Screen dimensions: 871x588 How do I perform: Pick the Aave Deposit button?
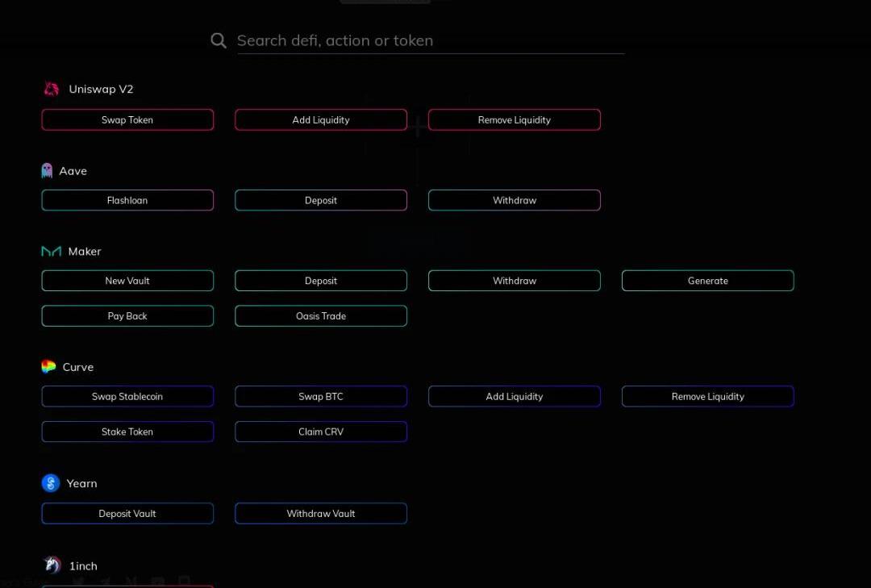[x=320, y=201]
